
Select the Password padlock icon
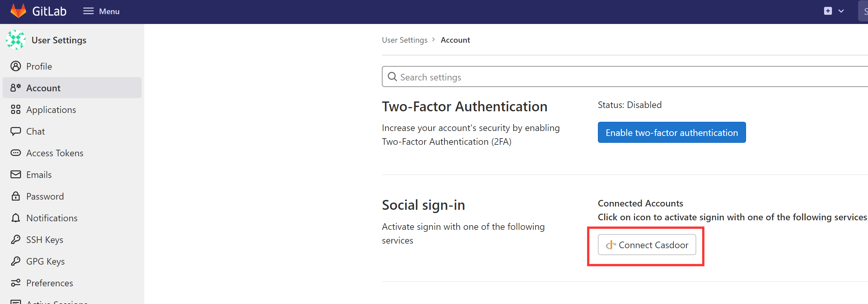click(15, 196)
